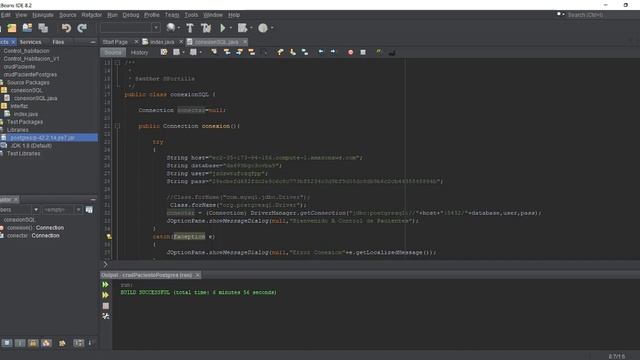Click Stop Macro Recording icon
Viewport: 640px width, 360px height.
[x=363, y=52]
